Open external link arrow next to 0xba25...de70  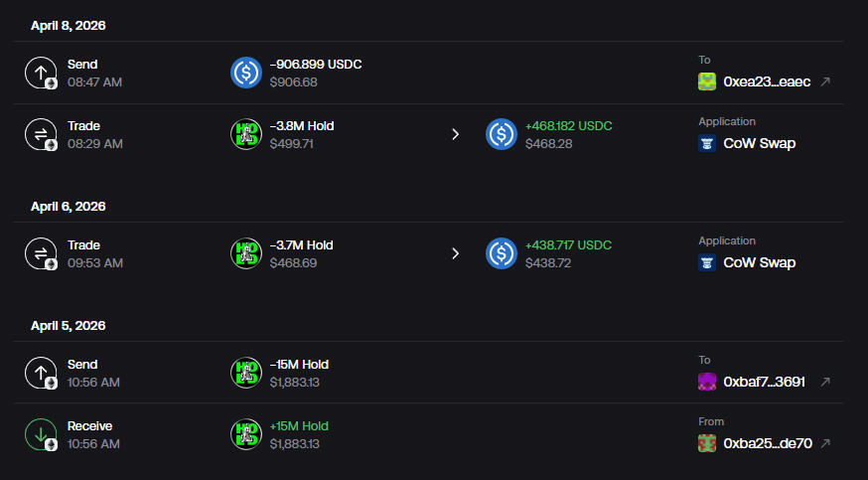(x=825, y=443)
